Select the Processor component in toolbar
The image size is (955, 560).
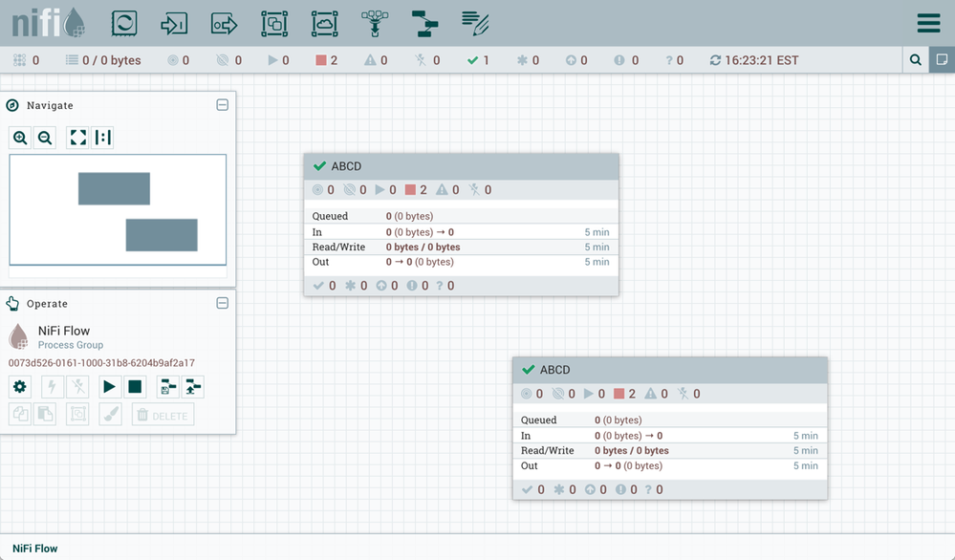124,23
